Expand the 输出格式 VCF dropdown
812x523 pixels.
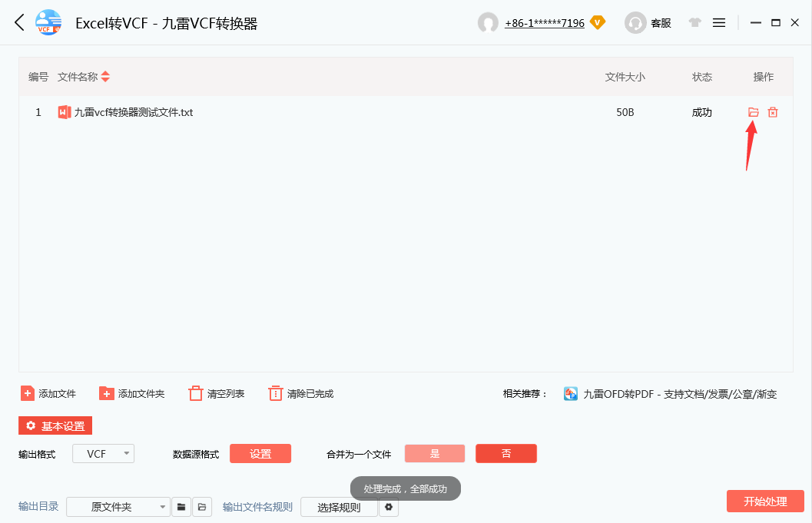coord(104,454)
